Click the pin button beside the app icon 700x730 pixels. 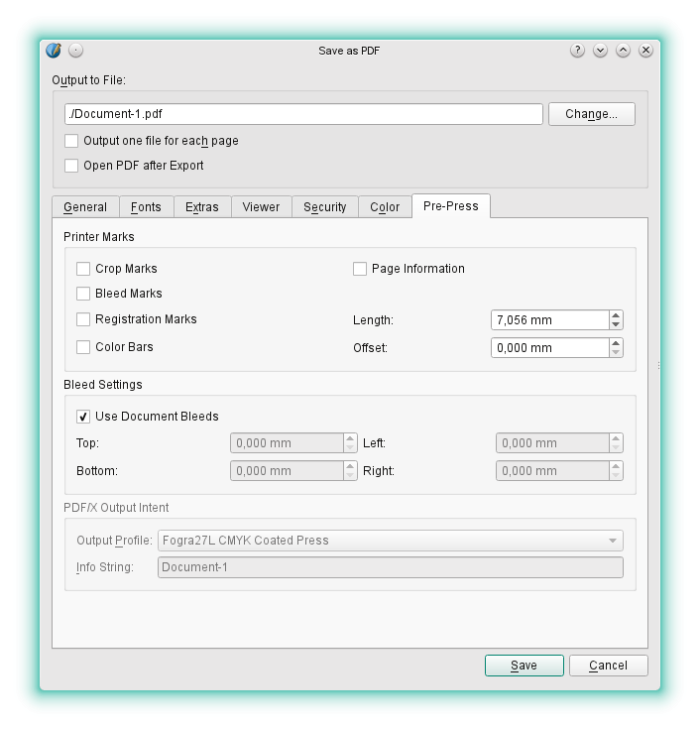(x=76, y=51)
